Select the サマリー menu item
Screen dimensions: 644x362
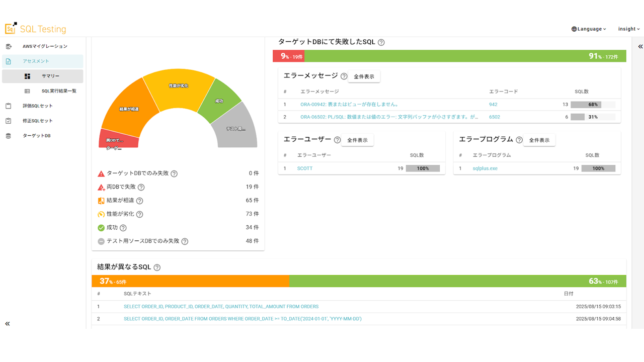coord(50,76)
